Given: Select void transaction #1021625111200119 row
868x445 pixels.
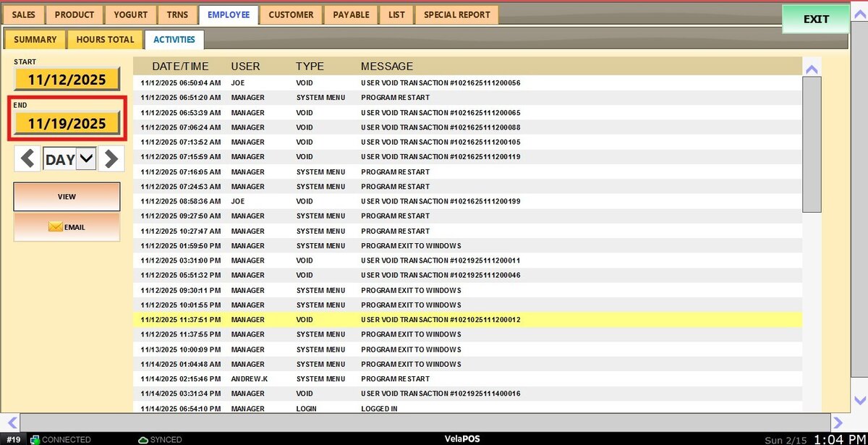Looking at the screenshot, I should coord(467,157).
